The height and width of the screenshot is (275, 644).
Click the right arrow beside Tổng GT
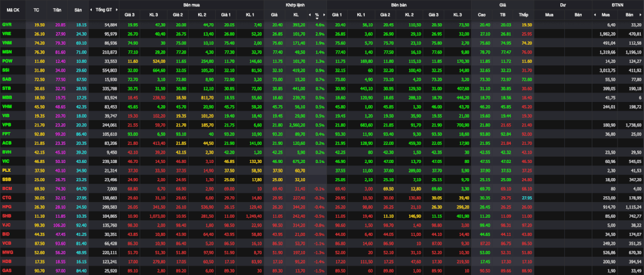coord(118,10)
